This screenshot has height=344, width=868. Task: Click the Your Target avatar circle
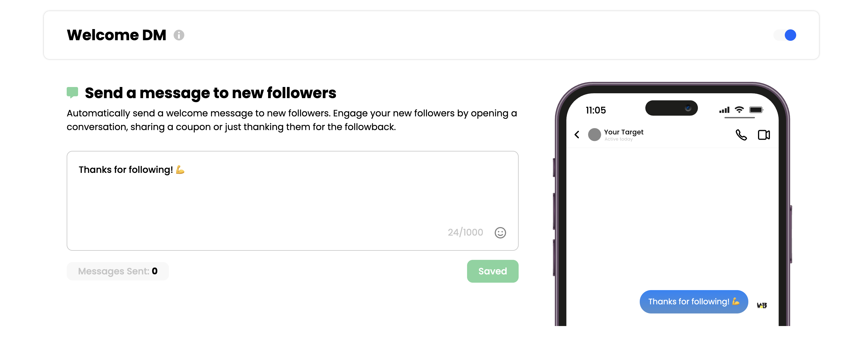(594, 135)
